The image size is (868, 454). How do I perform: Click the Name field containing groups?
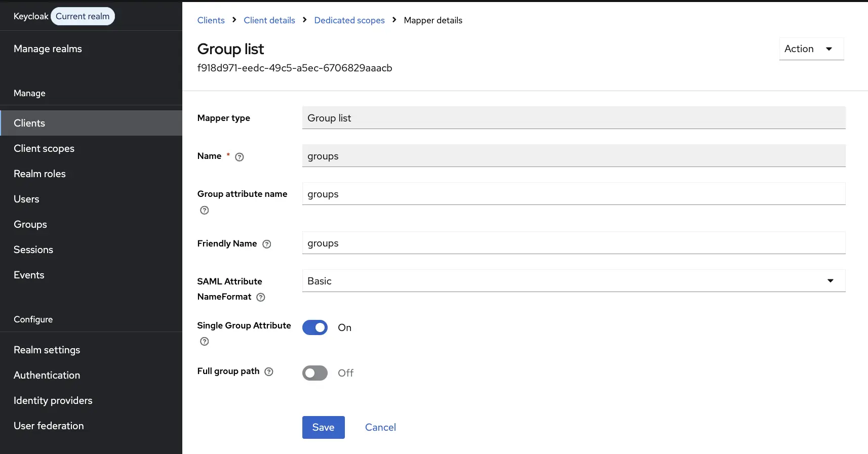(574, 156)
